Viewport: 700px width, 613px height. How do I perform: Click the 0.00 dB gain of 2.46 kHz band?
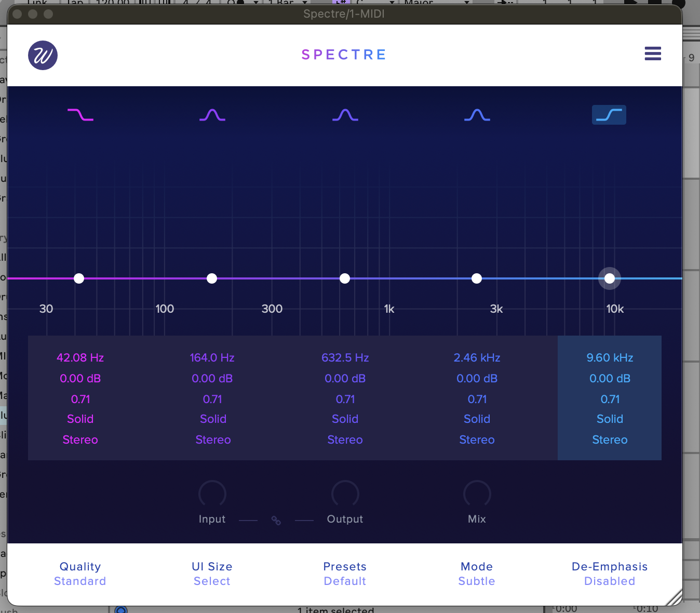[477, 378]
